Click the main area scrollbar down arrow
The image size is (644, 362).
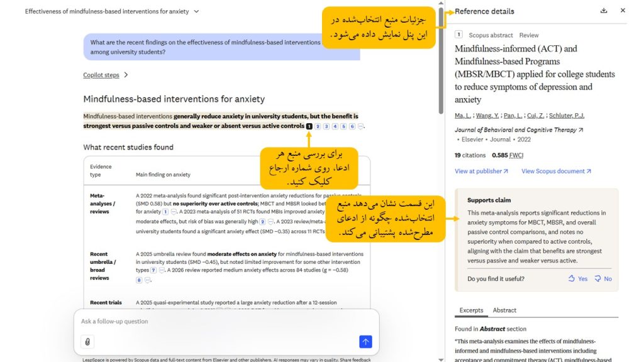coord(441,359)
